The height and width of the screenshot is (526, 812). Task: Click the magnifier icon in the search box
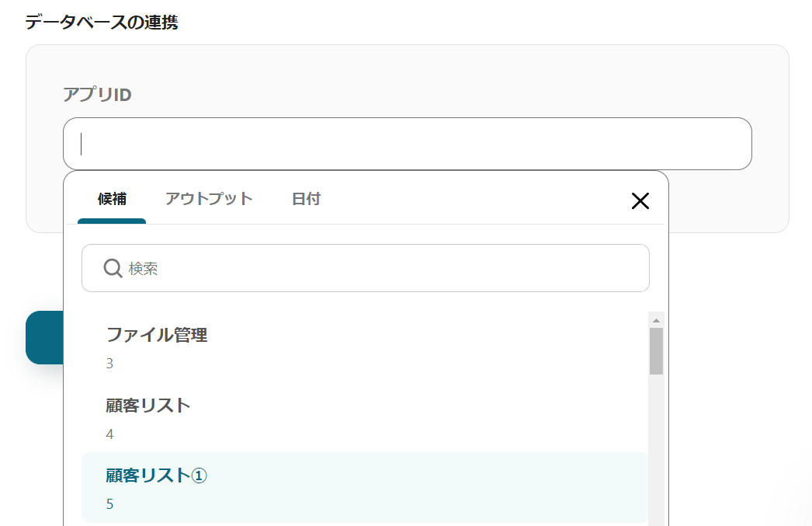(113, 268)
